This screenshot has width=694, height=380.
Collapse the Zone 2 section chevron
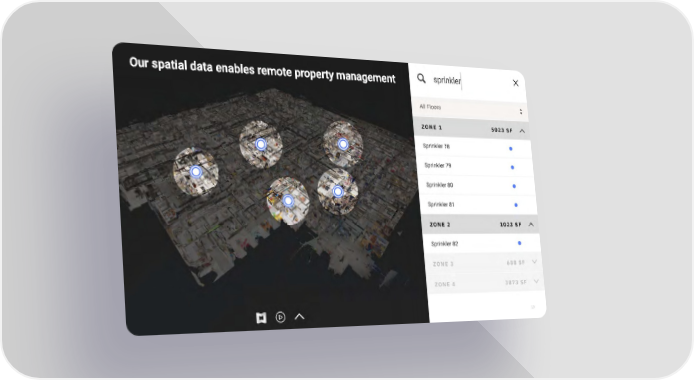tap(531, 225)
